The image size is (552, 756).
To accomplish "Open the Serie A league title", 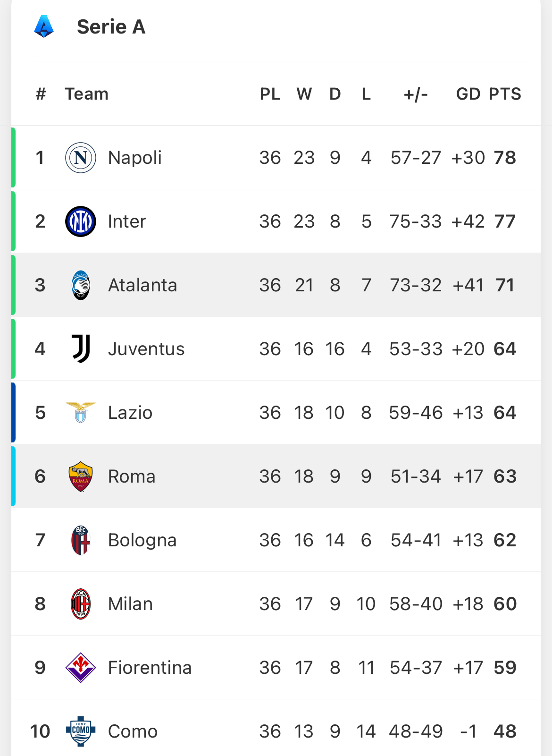I will pyautogui.click(x=111, y=27).
